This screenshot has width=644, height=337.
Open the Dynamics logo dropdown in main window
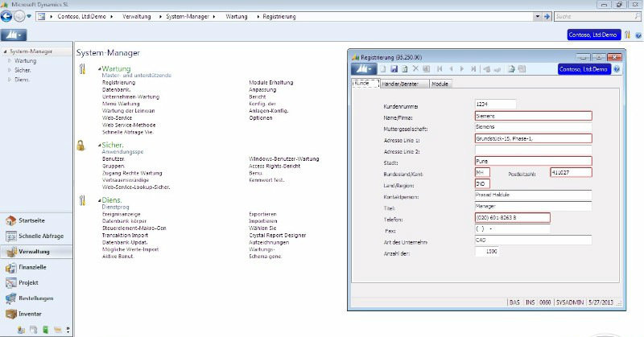click(x=14, y=35)
